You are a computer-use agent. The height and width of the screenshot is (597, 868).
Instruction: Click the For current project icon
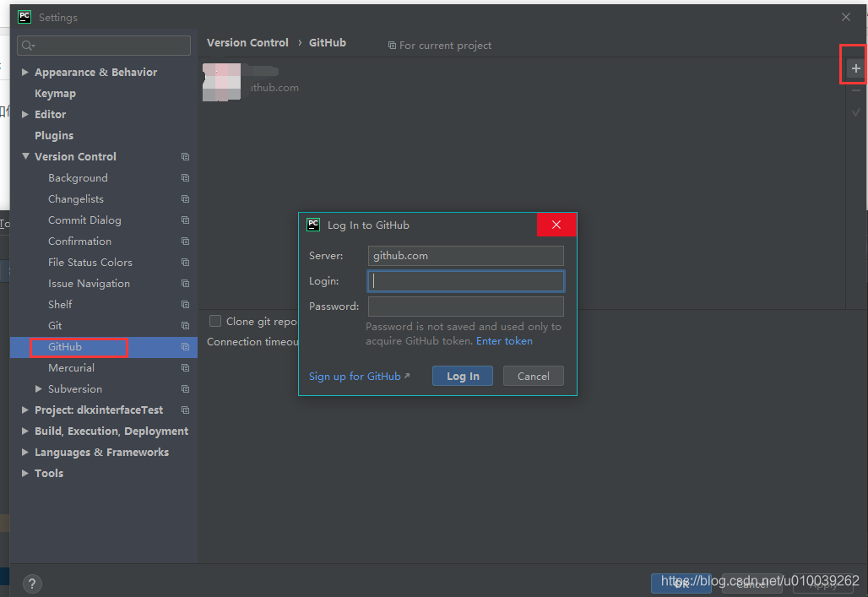390,46
